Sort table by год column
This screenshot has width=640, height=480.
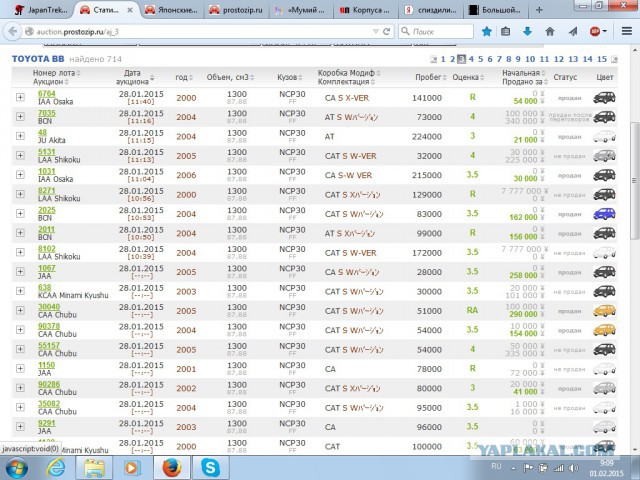(x=184, y=78)
